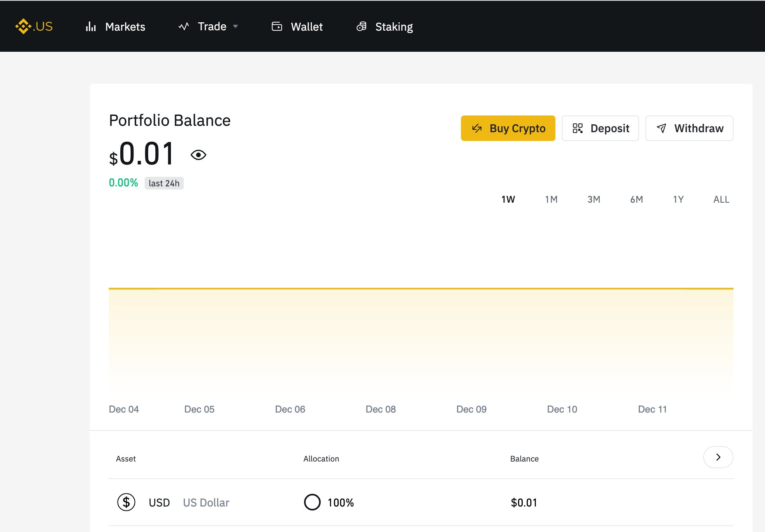Click the Markets bar chart icon
765x532 pixels.
pos(91,27)
